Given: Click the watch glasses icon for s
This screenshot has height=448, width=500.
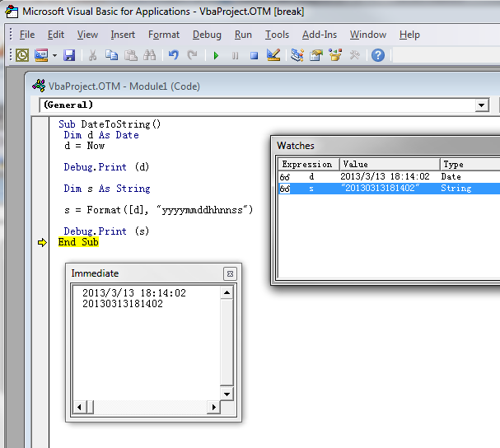Looking at the screenshot, I should click(285, 189).
